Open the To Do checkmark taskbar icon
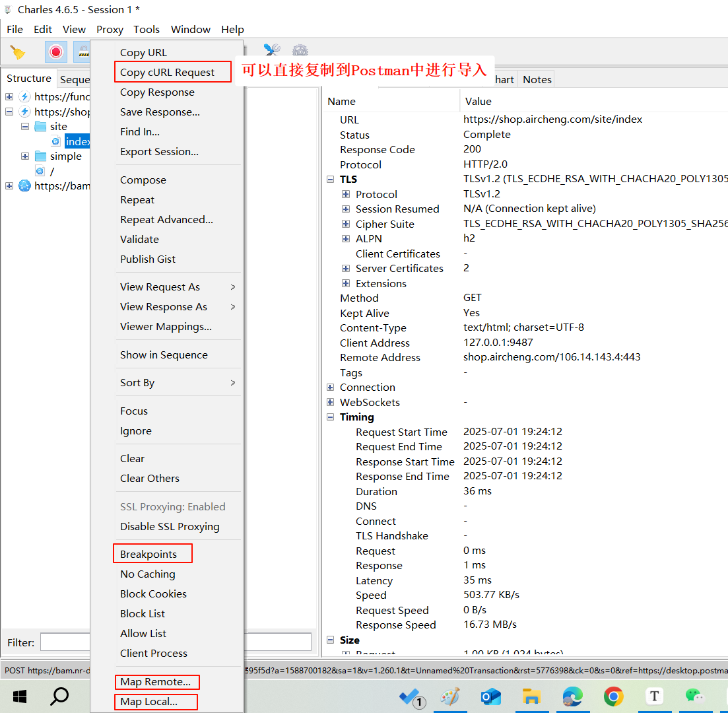The image size is (728, 713). click(x=412, y=697)
